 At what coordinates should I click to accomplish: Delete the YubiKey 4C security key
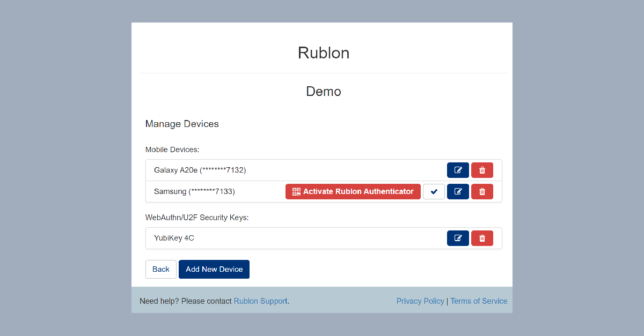(x=482, y=238)
